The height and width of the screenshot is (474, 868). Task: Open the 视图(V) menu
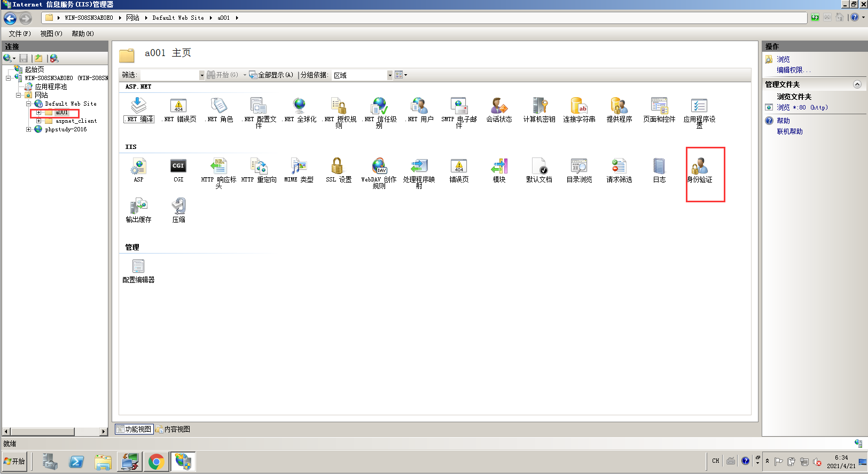pos(51,34)
